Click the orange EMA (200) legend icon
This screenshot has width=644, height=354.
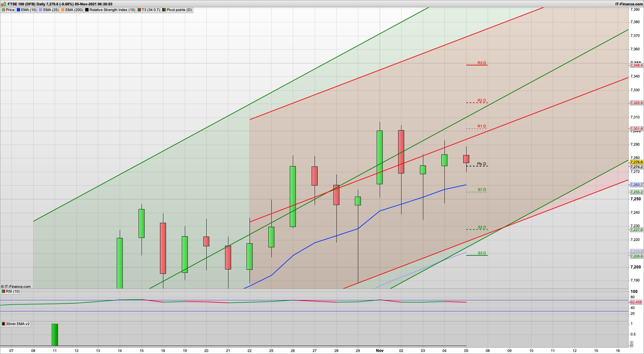tap(63, 10)
